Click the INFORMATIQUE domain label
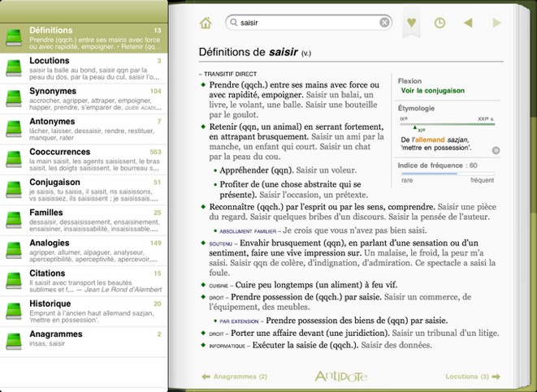 click(x=227, y=346)
